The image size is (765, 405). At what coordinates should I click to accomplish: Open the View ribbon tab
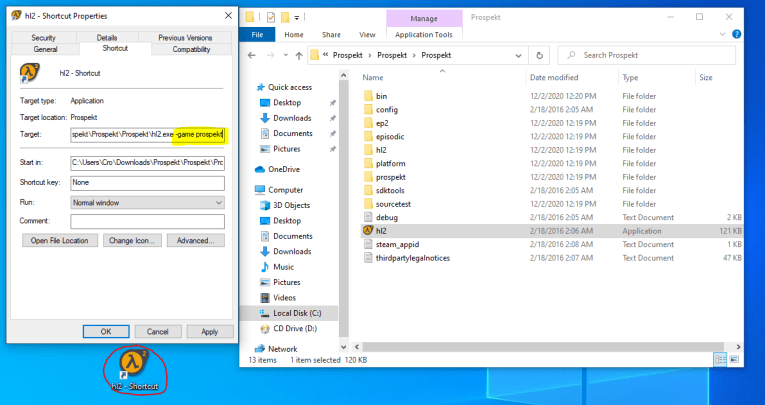pyautogui.click(x=367, y=35)
